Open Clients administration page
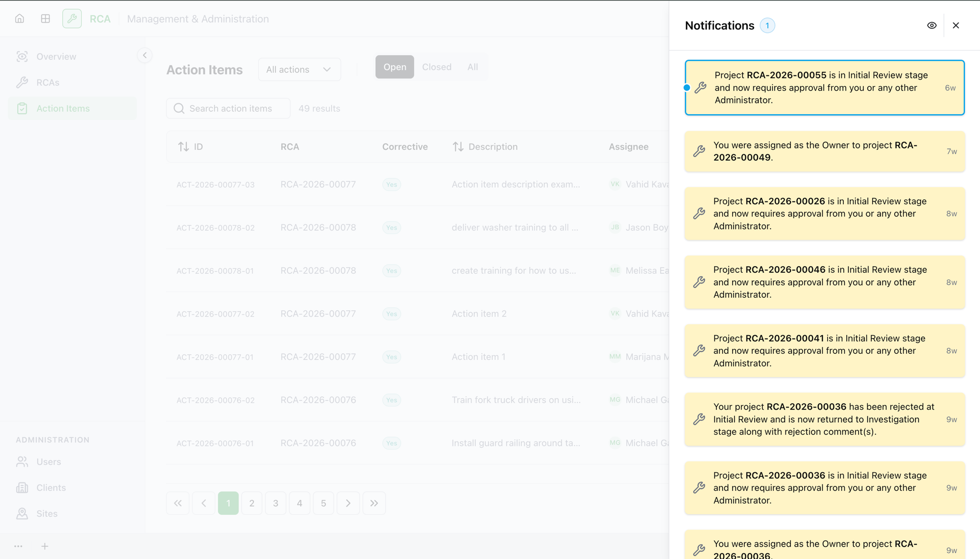Screen dimensions: 980x559 (73, 487)
